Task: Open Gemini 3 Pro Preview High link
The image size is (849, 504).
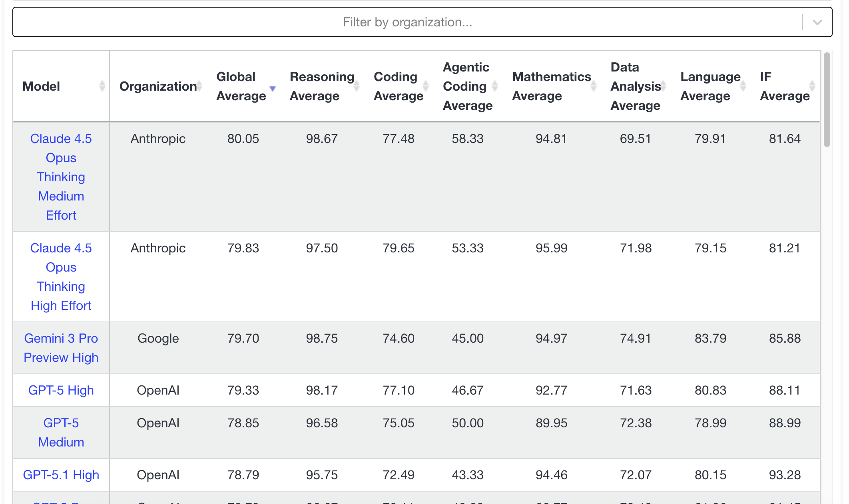Action: (x=61, y=348)
